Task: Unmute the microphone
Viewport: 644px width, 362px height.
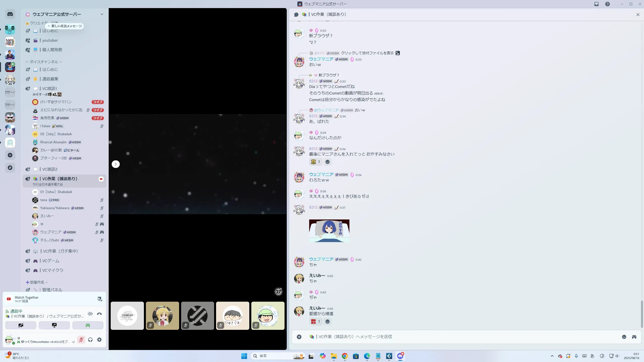Action: [x=81, y=340]
